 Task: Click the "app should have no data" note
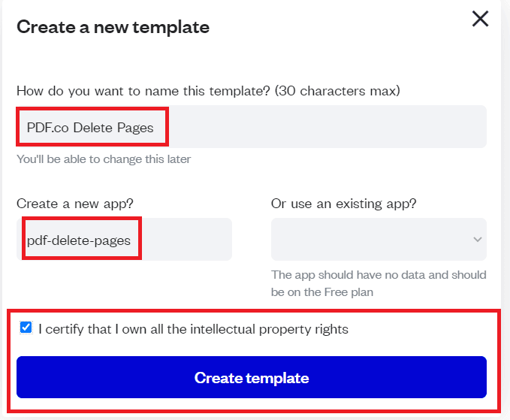pos(379,275)
